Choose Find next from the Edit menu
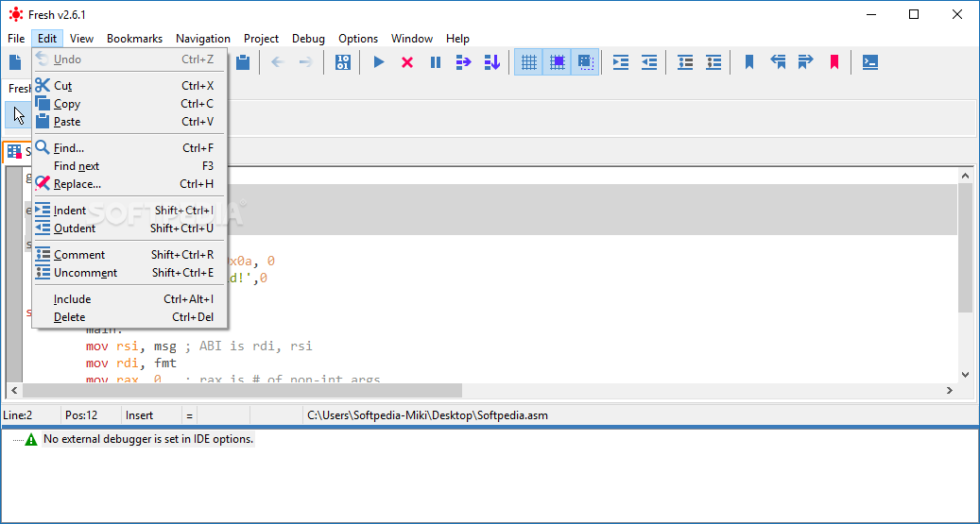980x524 pixels. [129, 166]
